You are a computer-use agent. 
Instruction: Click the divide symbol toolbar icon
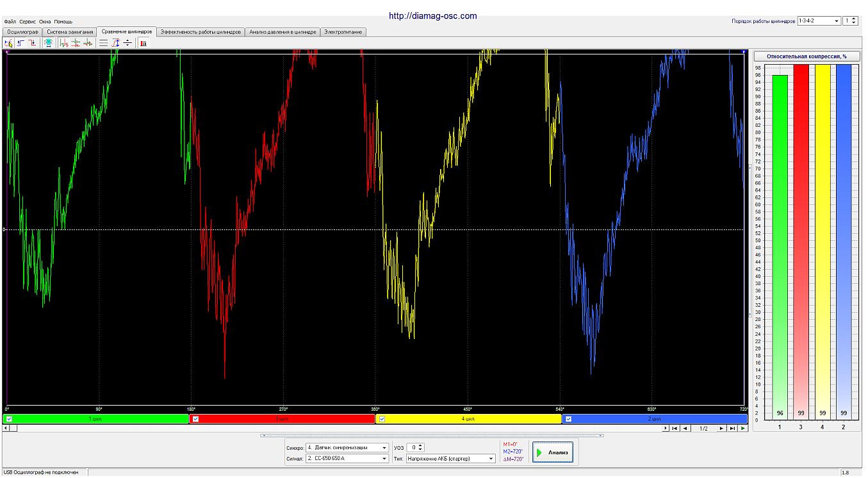pyautogui.click(x=127, y=43)
